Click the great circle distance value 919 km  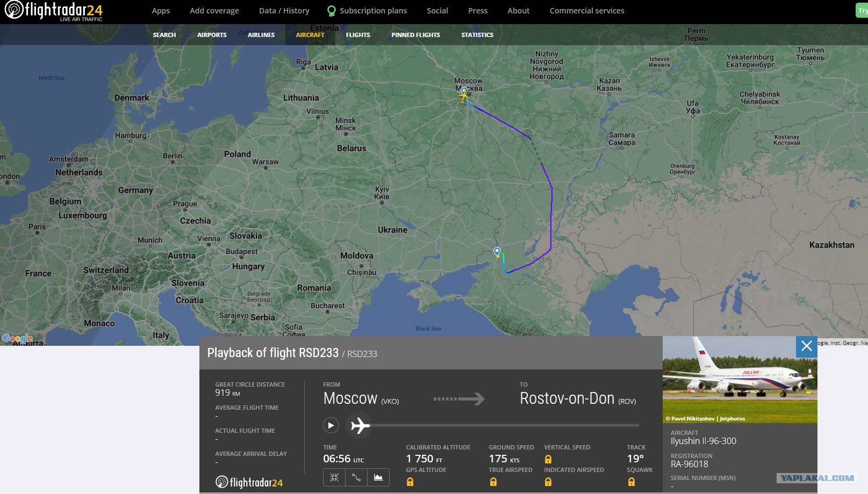click(228, 393)
